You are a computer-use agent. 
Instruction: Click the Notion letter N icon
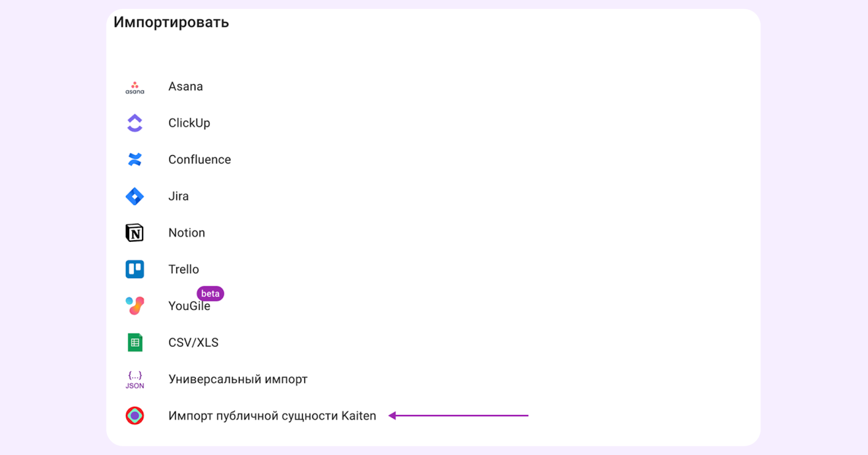point(135,232)
